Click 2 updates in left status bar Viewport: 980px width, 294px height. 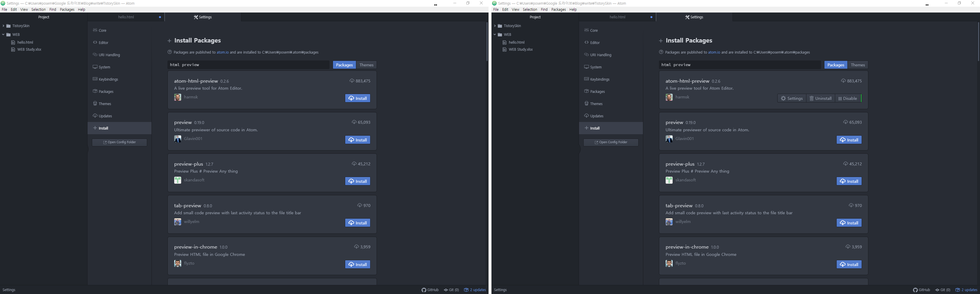pyautogui.click(x=475, y=290)
